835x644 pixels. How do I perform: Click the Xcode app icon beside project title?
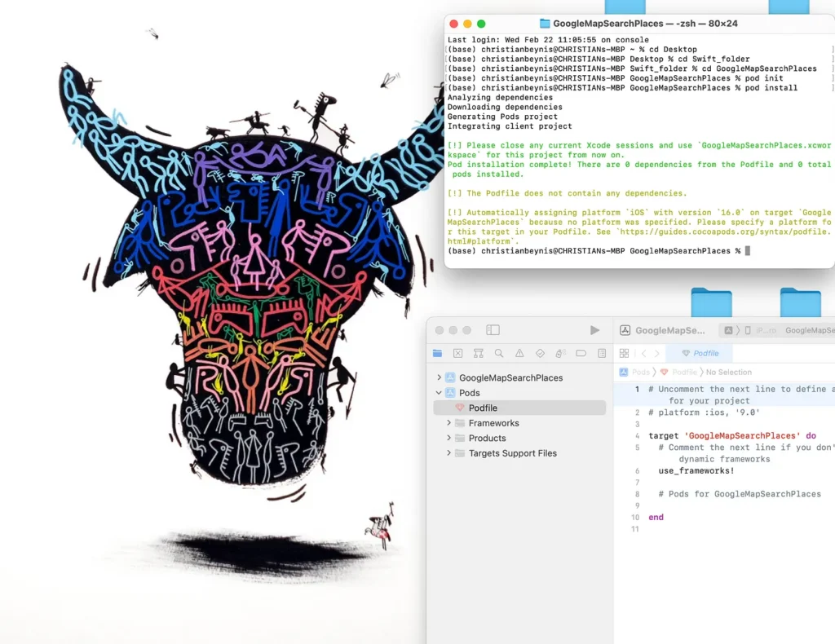tap(625, 330)
